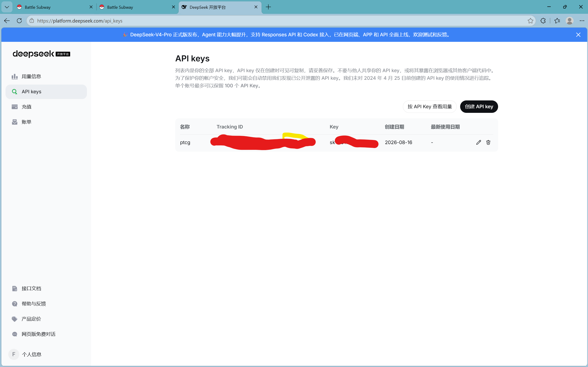Click the 接口文档 document icon
Image resolution: width=588 pixels, height=367 pixels.
pyautogui.click(x=14, y=289)
